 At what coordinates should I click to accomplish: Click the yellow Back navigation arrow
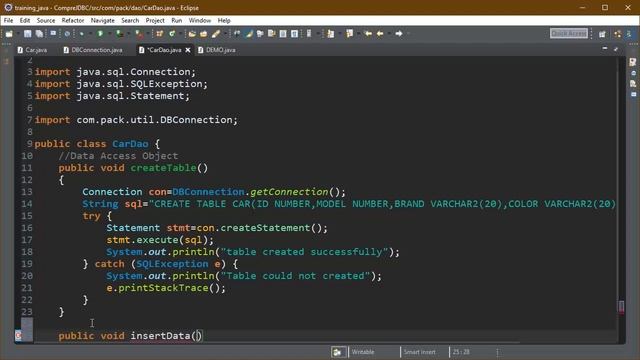click(380, 33)
